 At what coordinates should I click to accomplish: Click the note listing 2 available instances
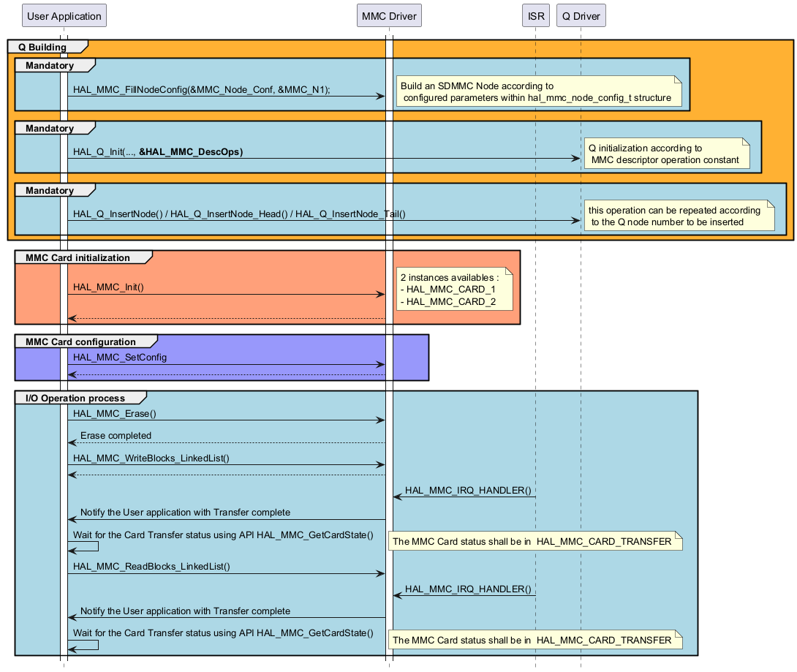453,290
